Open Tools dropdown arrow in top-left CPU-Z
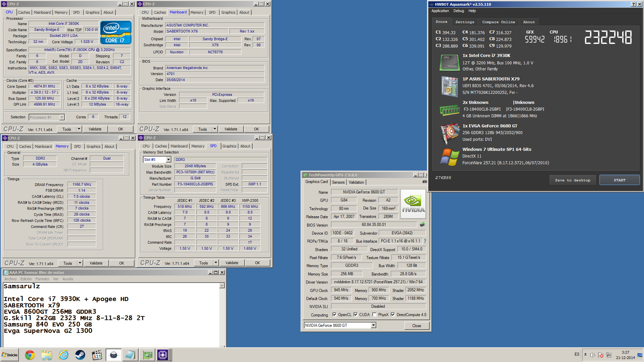The image size is (644, 362). 79,129
